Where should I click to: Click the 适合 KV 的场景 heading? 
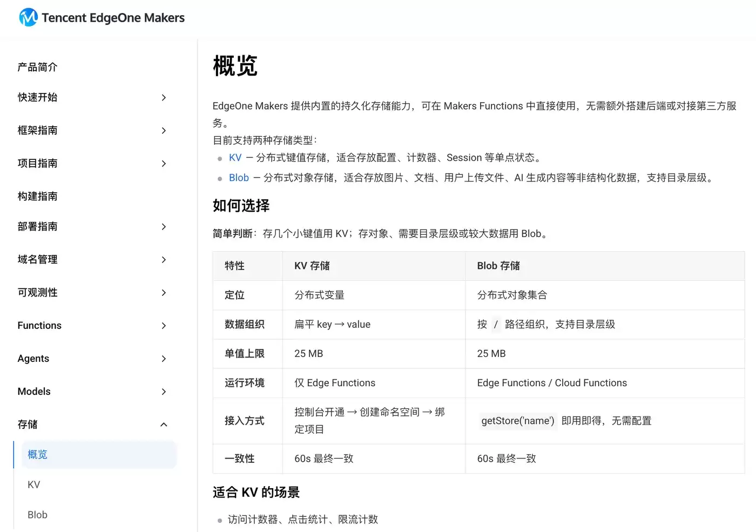[x=256, y=492]
